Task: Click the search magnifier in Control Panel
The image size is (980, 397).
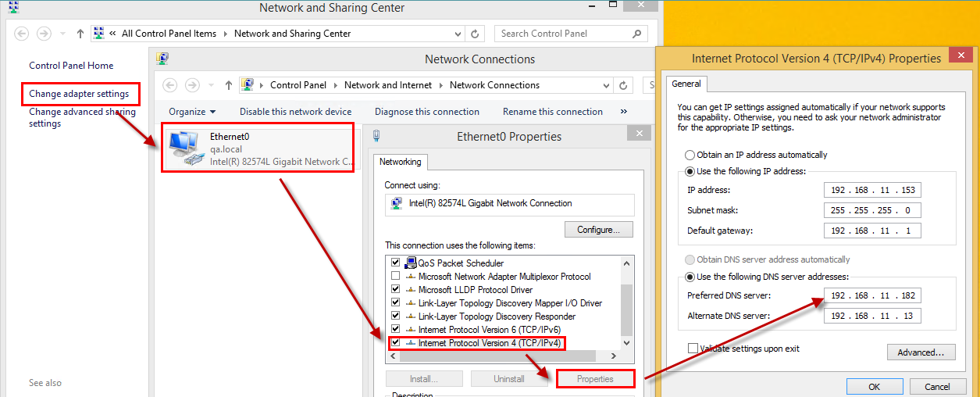Action: pyautogui.click(x=637, y=34)
